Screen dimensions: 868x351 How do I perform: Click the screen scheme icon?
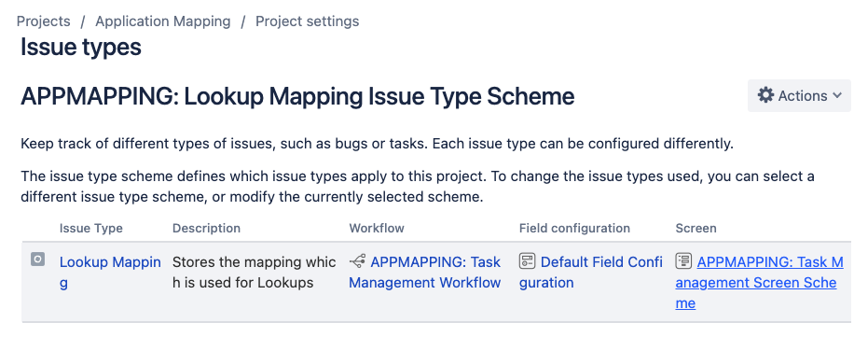coord(683,261)
